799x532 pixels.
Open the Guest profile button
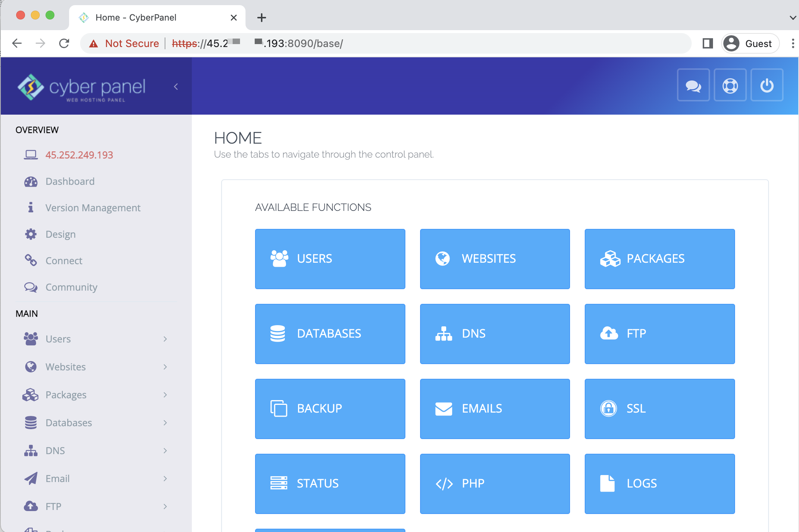(x=750, y=43)
